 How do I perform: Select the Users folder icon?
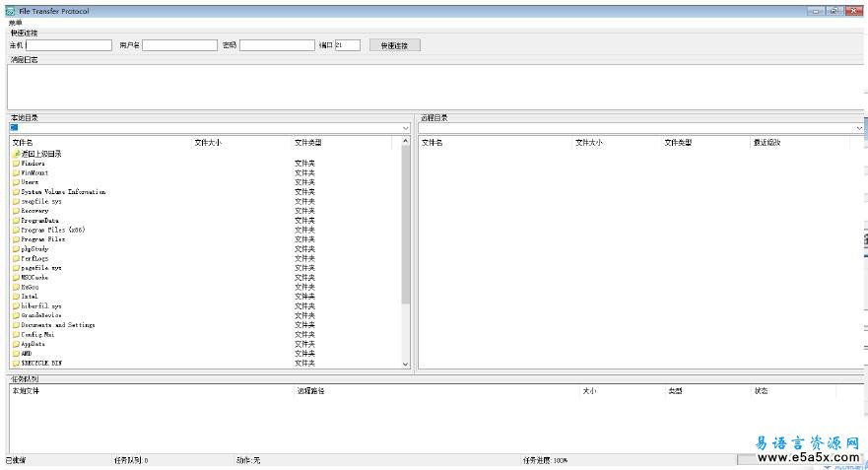(x=16, y=182)
